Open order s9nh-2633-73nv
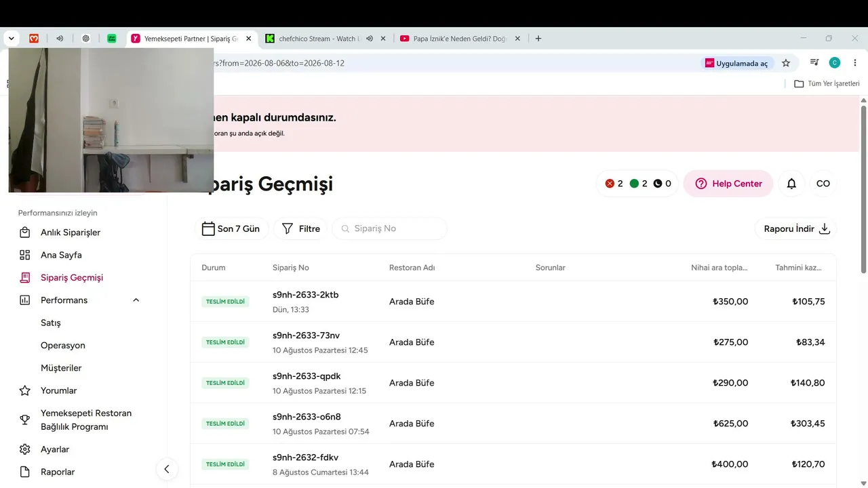868x488 pixels. coord(307,335)
